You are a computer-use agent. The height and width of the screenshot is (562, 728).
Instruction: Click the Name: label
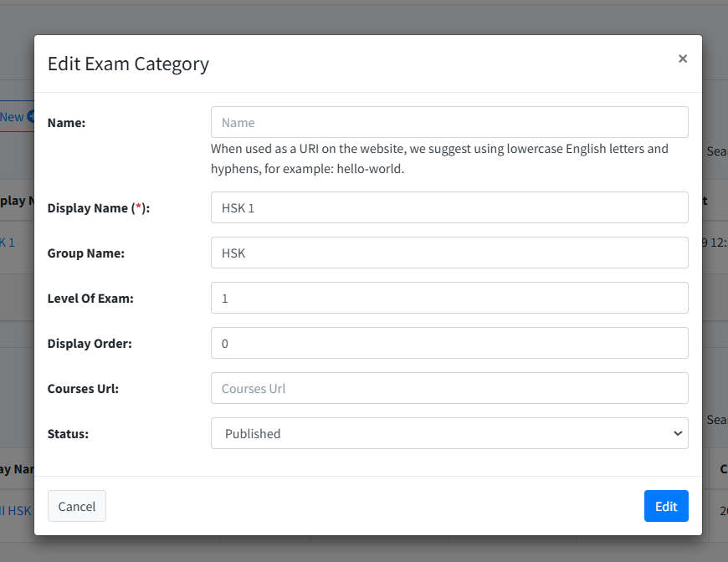pyautogui.click(x=67, y=123)
